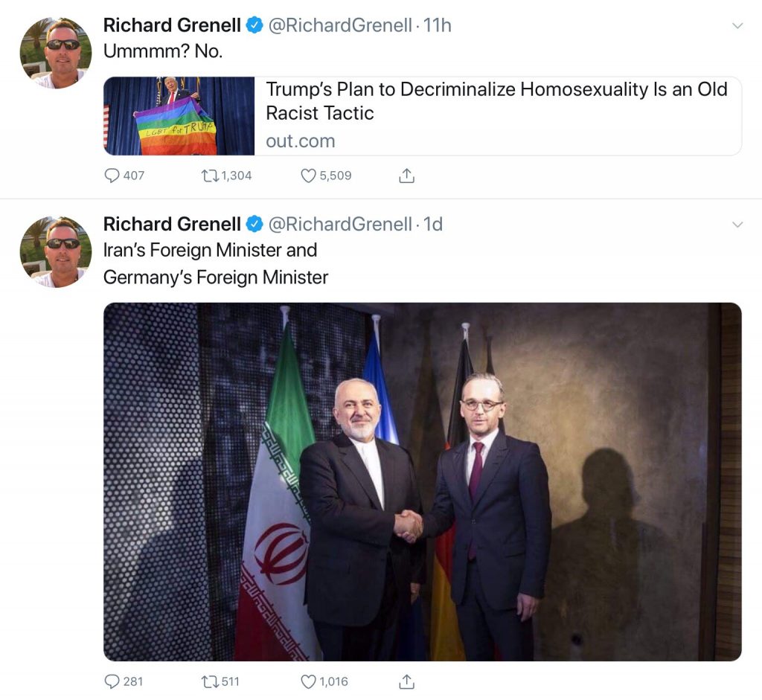Reply to the 'Ummmm? No.' tweet
This screenshot has height=700, width=762.
112,176
